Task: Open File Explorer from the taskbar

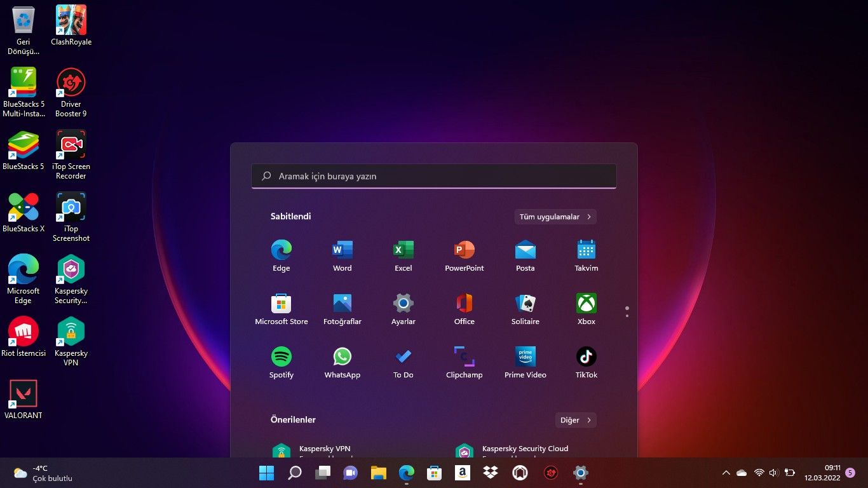Action: pyautogui.click(x=379, y=473)
